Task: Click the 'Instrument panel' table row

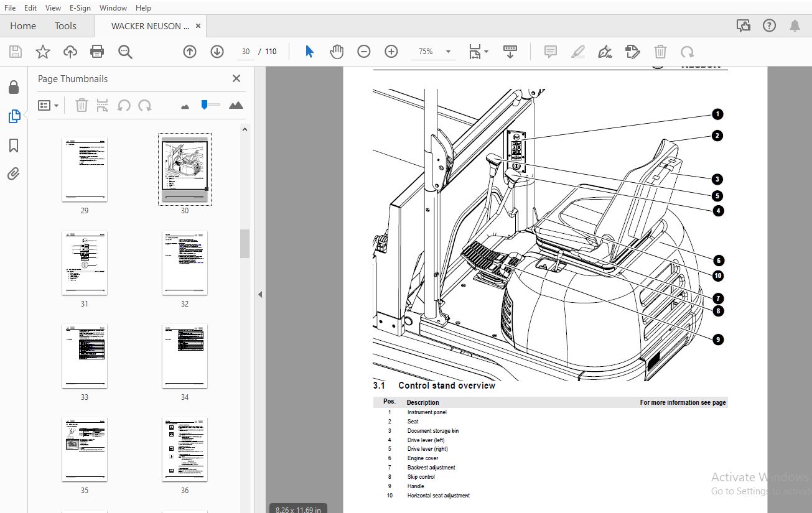Action: (550, 412)
